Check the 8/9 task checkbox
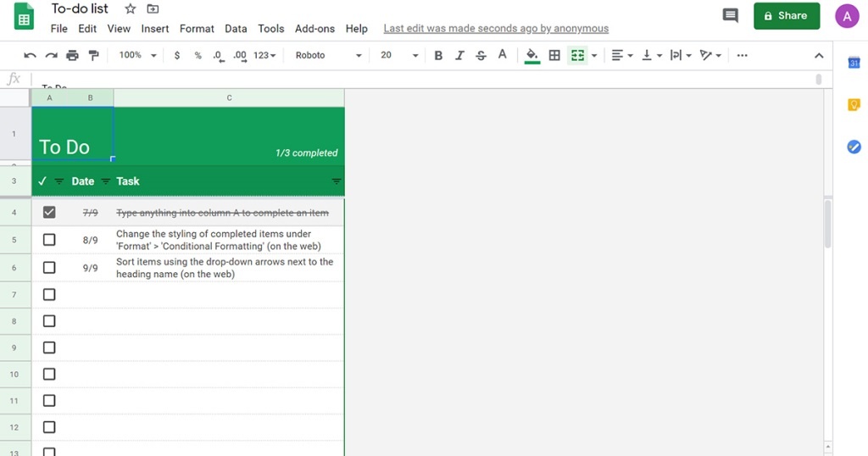 pyautogui.click(x=49, y=240)
